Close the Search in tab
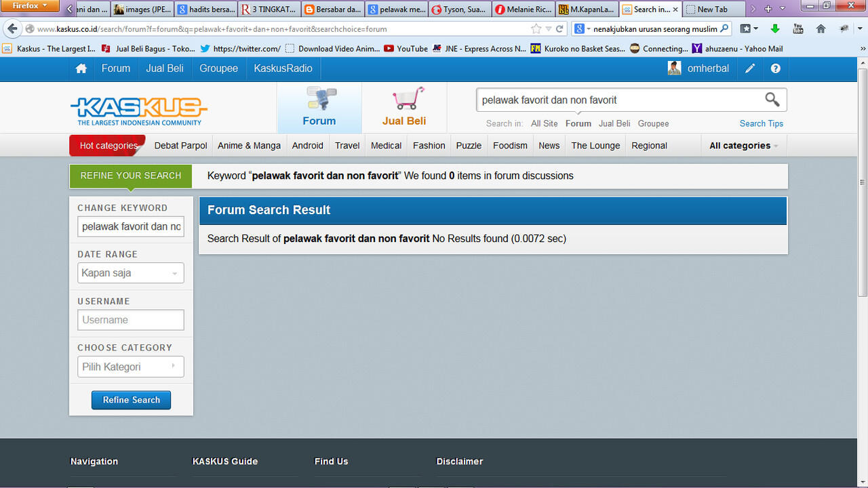The image size is (868, 488). tap(675, 9)
